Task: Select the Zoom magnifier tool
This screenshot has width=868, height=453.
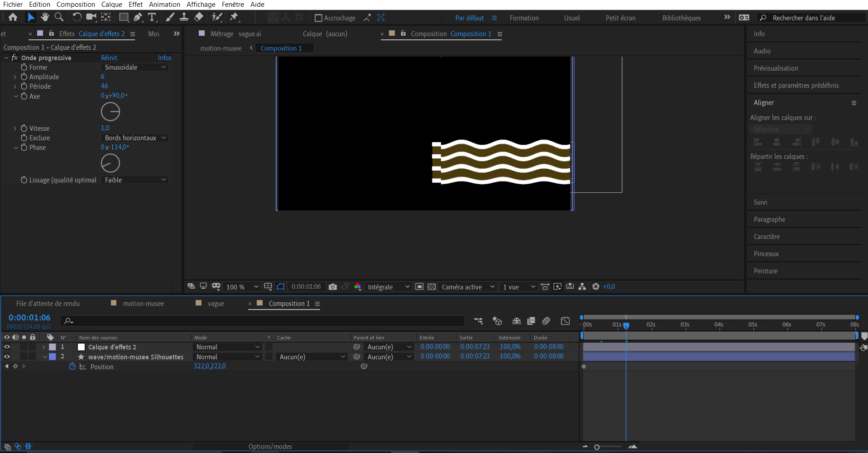Action: (x=59, y=17)
